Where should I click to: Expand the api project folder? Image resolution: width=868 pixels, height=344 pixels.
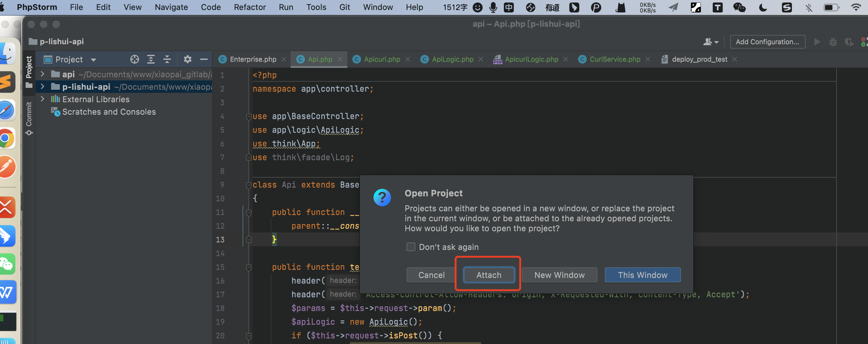point(42,74)
